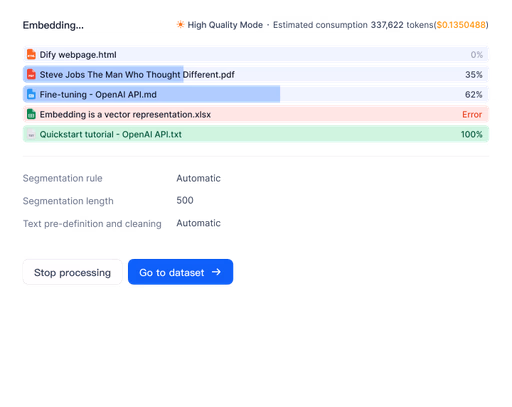Click the estimated cost $0.1350488

[x=461, y=25]
